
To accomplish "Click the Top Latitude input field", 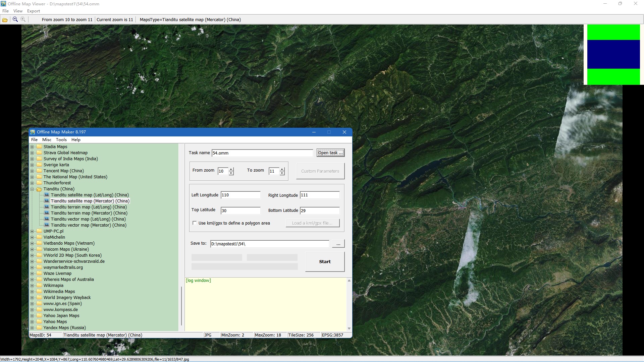I will click(x=240, y=210).
